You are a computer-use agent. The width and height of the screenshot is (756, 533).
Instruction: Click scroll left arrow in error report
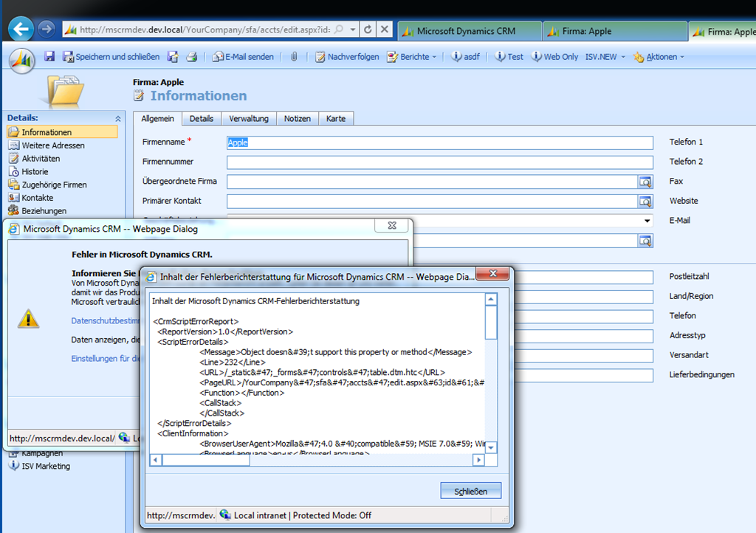point(156,460)
